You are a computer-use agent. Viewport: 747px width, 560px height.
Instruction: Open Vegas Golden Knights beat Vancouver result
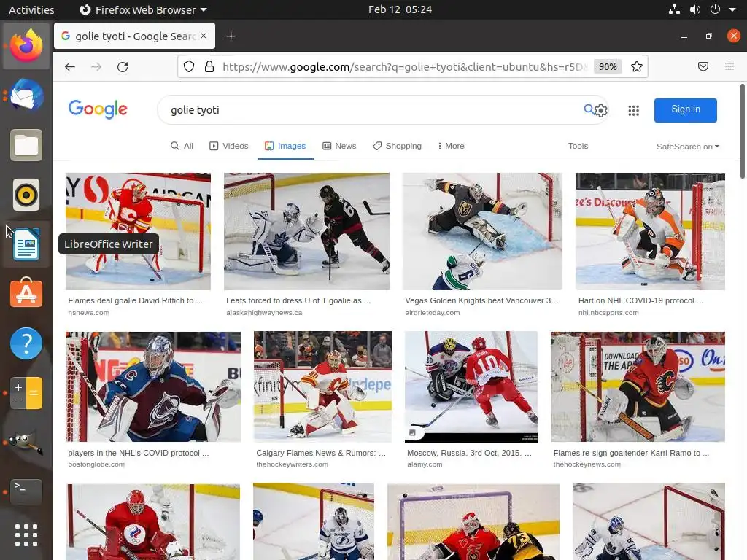point(481,300)
